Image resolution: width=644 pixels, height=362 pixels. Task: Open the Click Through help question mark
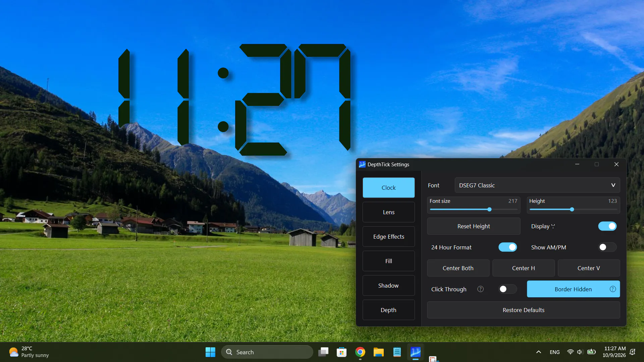coord(480,289)
